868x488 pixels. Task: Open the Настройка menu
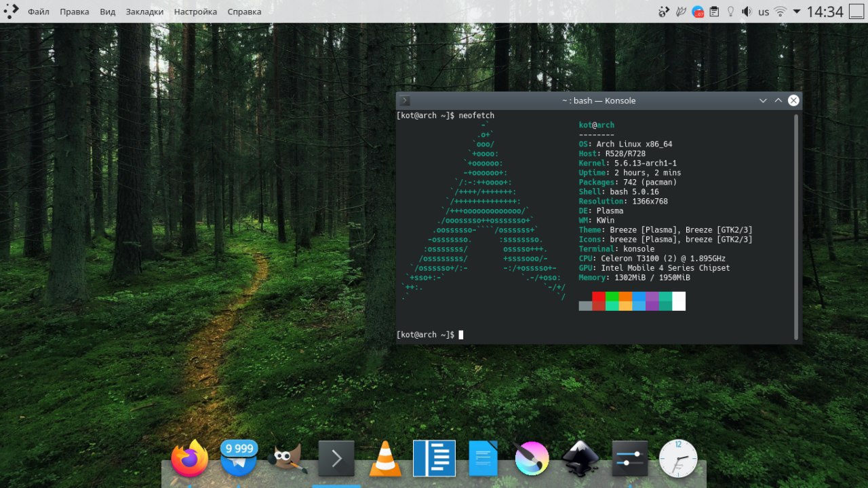195,12
